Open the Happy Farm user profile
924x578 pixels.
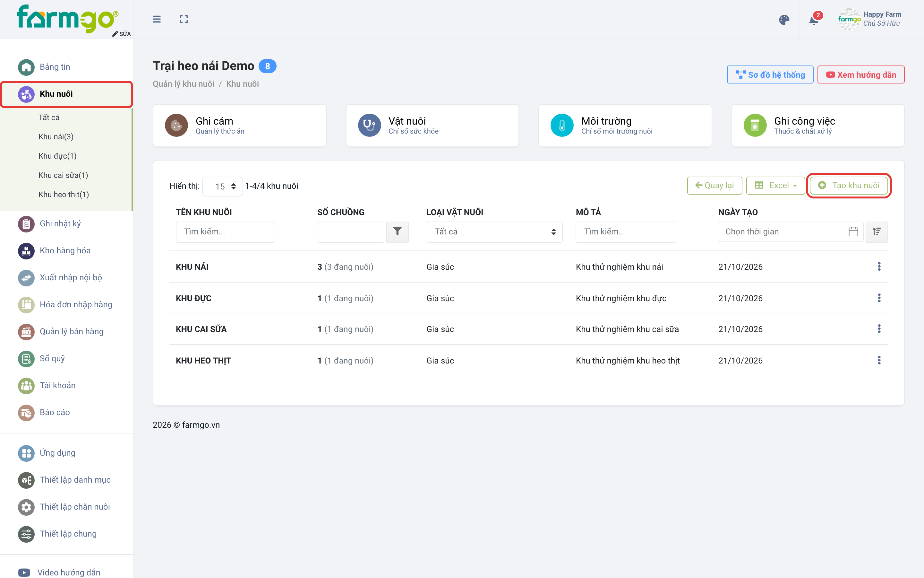(870, 19)
